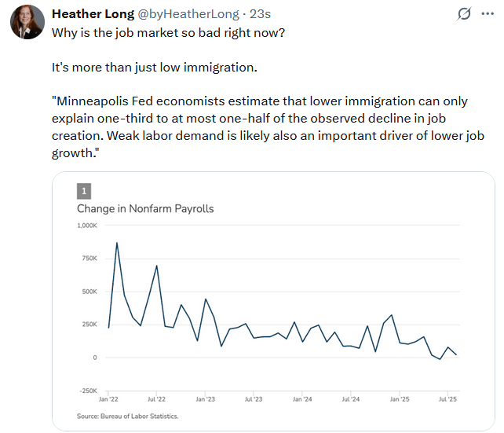The width and height of the screenshot is (504, 433).
Task: Click the highest peak of the payrolls line
Action: (x=117, y=243)
